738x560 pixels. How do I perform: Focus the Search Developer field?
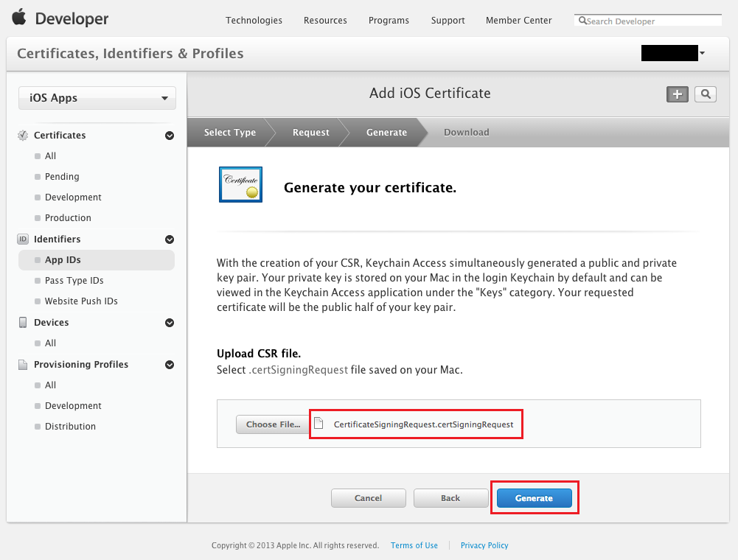(x=647, y=21)
